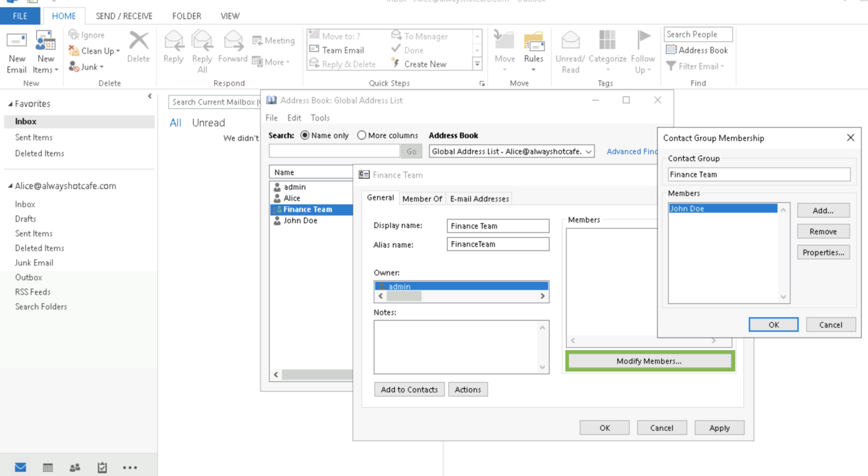
Task: Click the Modify Members button
Action: point(649,361)
